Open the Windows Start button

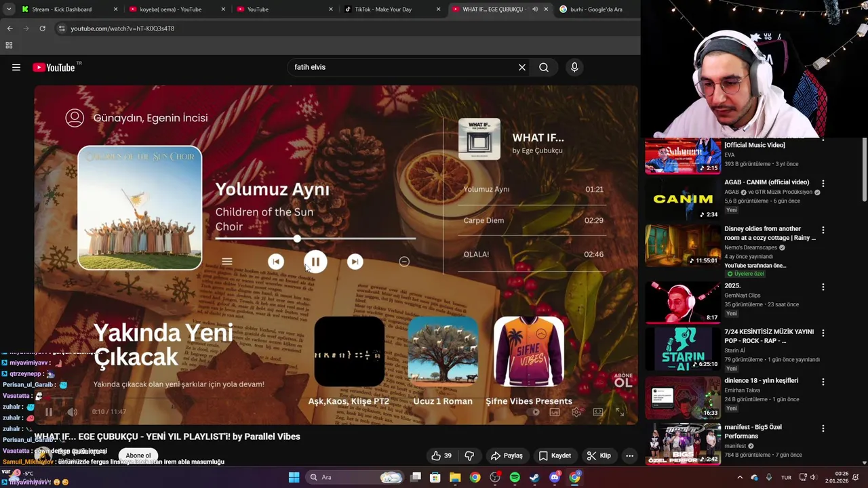coord(294,477)
